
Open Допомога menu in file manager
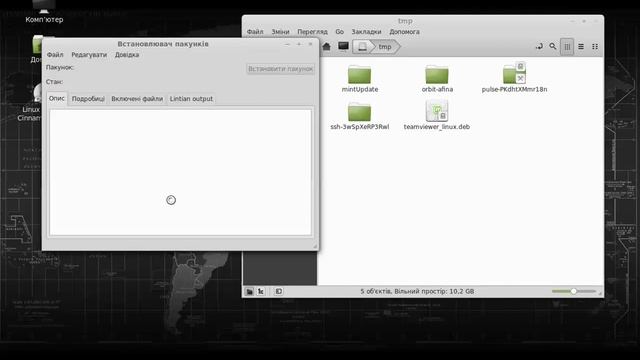[x=404, y=32]
